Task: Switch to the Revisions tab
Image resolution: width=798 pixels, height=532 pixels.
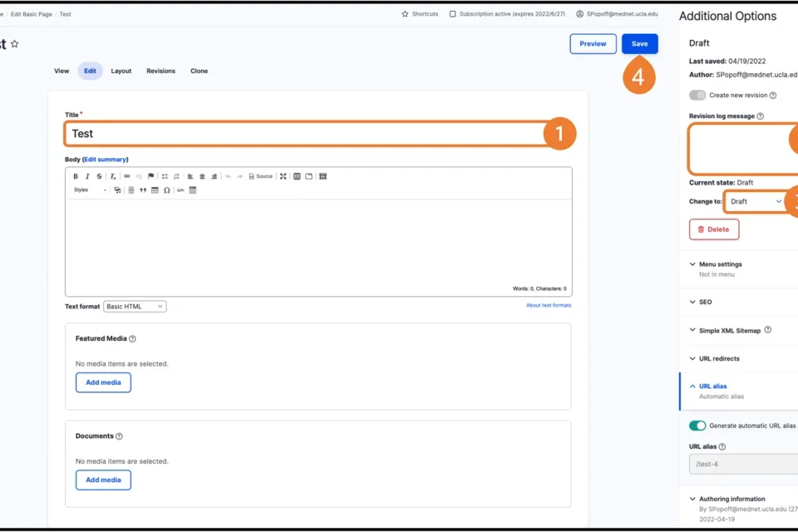Action: pyautogui.click(x=160, y=71)
